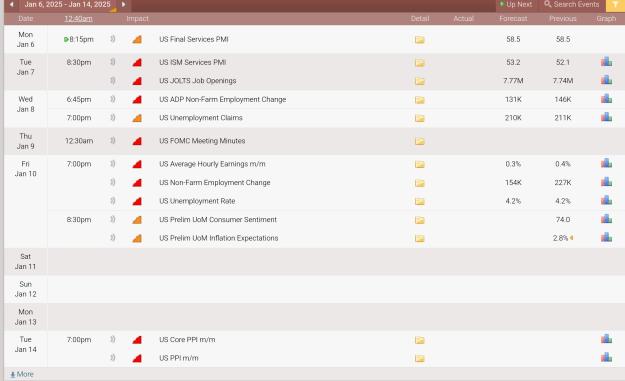
Task: Show graph for US Average Hourly Earnings m/m
Action: 606,163
